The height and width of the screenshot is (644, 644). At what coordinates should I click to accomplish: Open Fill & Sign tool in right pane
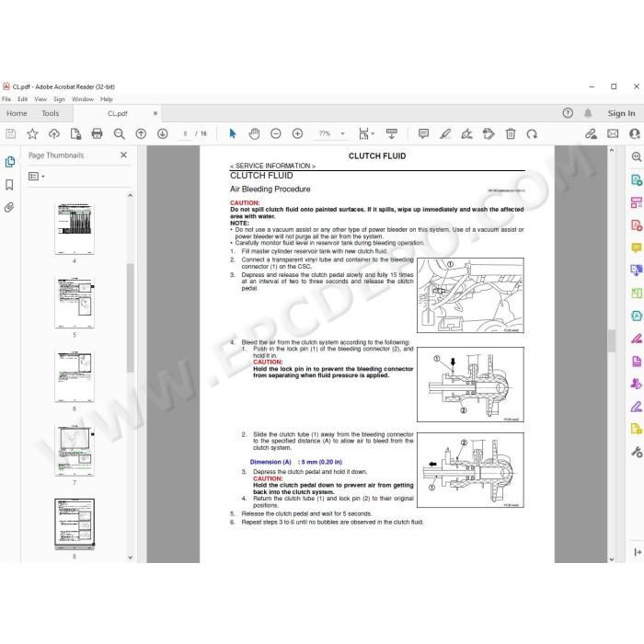coord(637,407)
